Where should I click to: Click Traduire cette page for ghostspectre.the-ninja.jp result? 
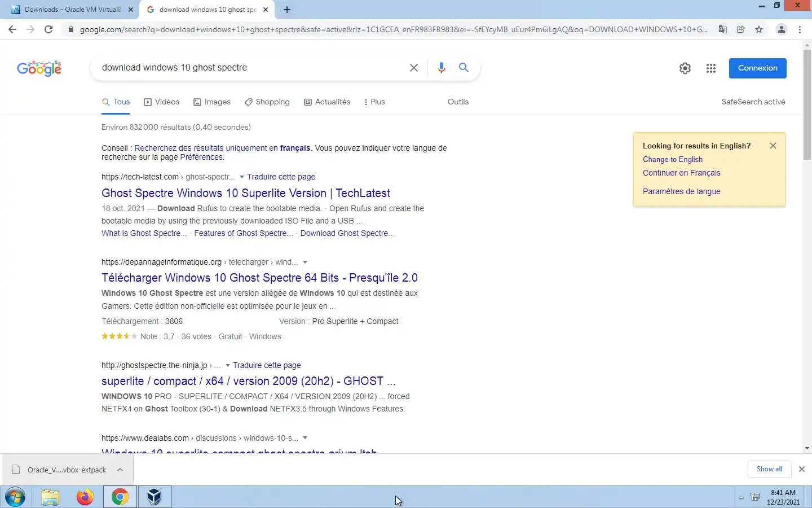(267, 366)
